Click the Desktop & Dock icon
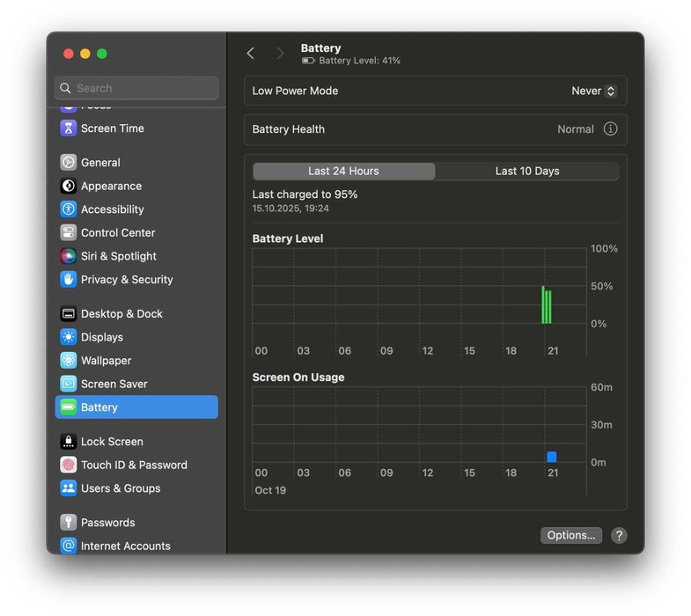The width and height of the screenshot is (691, 616). click(x=68, y=314)
